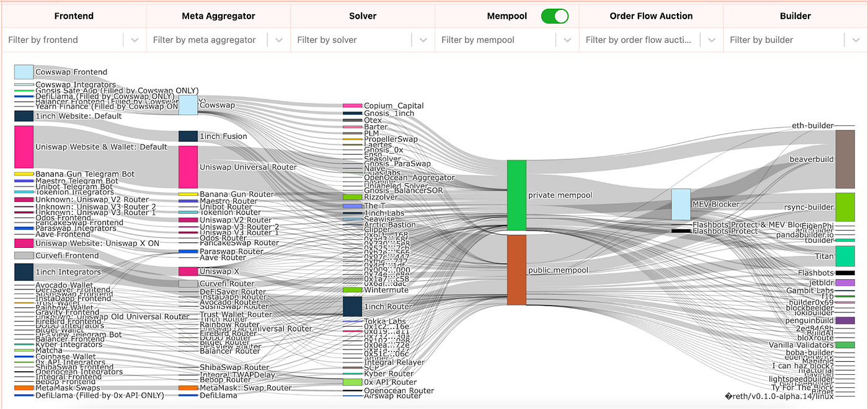Image resolution: width=868 pixels, height=409 pixels.
Task: Open the solver filter dropdown arrow
Action: (423, 40)
